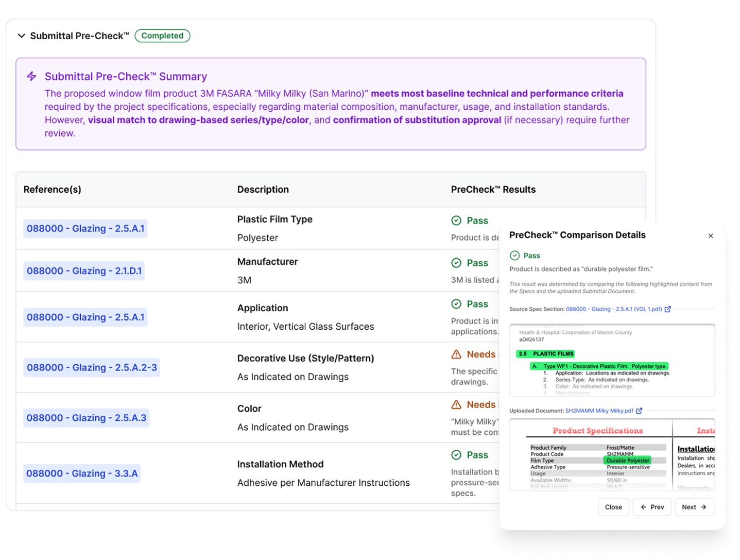The image size is (740, 560).
Task: Advance to next comparison with Next button
Action: pyautogui.click(x=694, y=507)
